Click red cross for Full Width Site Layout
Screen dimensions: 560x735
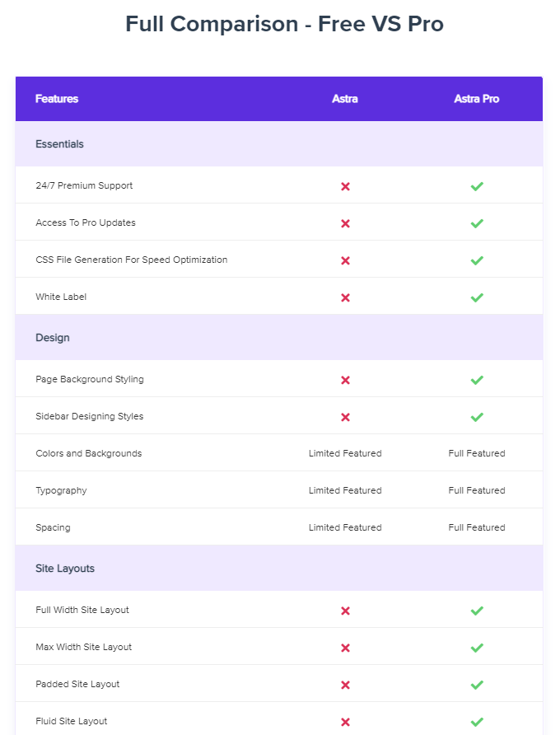click(x=345, y=611)
